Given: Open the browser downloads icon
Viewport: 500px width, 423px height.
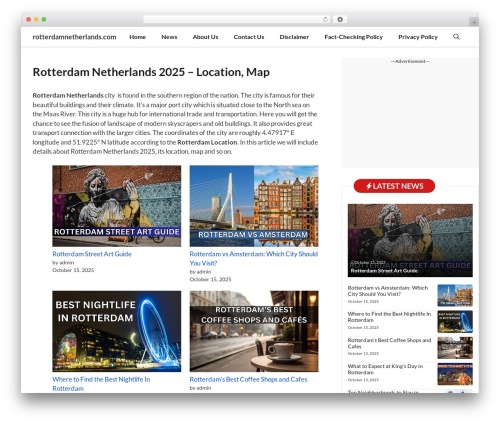Looking at the screenshot, I should 340,19.
